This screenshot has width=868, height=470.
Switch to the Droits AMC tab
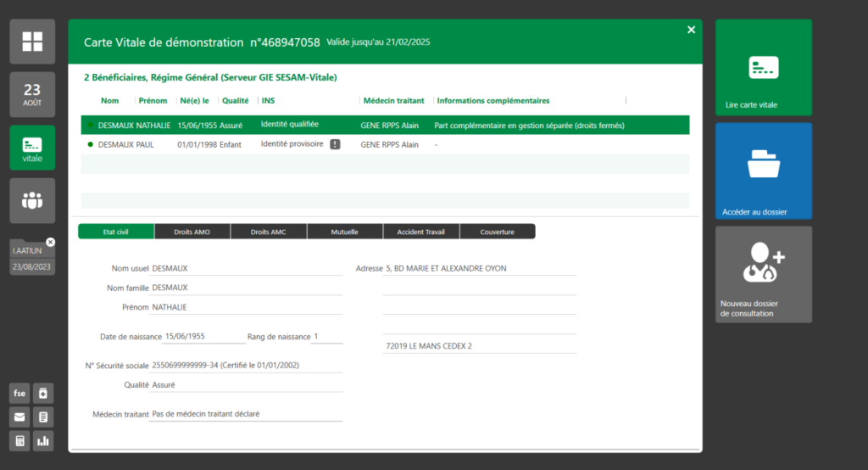[268, 231]
